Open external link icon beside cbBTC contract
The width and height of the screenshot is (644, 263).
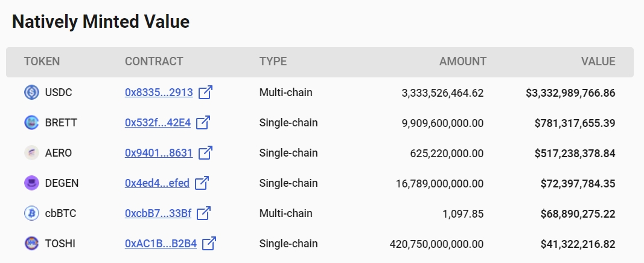(204, 213)
